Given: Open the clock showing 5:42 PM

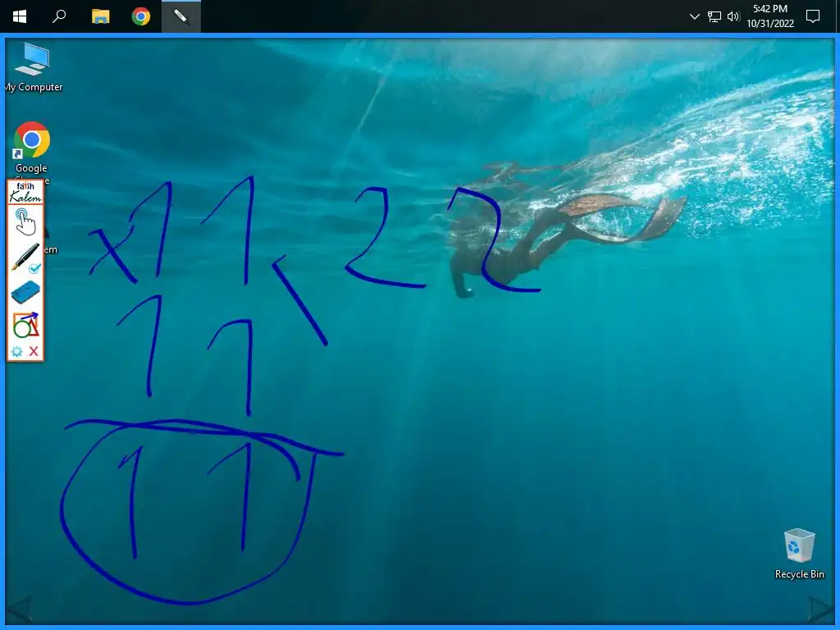Looking at the screenshot, I should (769, 16).
